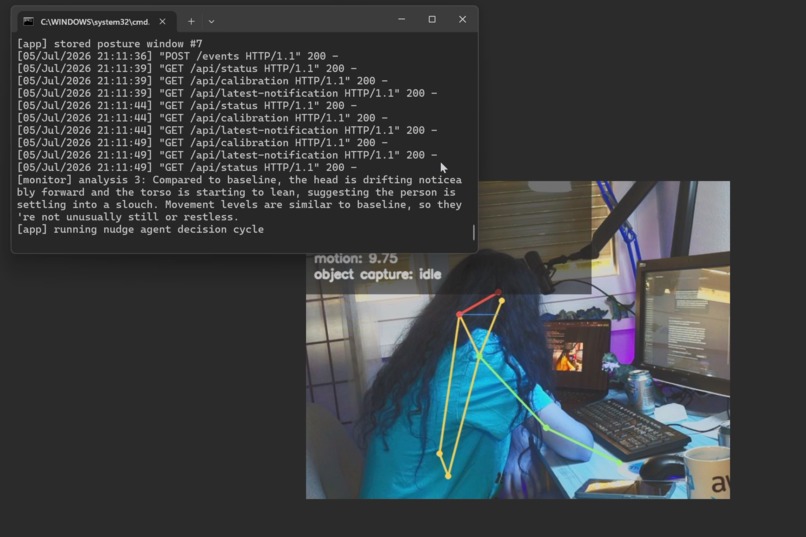This screenshot has width=806, height=537.
Task: Click the 21:11:44 "GET /api/calibration" log line
Action: click(202, 118)
